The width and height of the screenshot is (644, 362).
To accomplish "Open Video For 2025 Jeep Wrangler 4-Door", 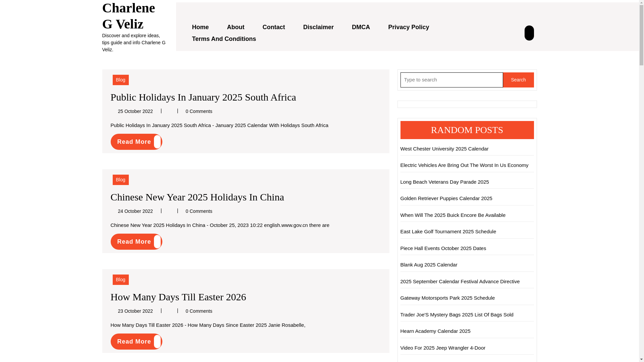I will click(x=443, y=348).
